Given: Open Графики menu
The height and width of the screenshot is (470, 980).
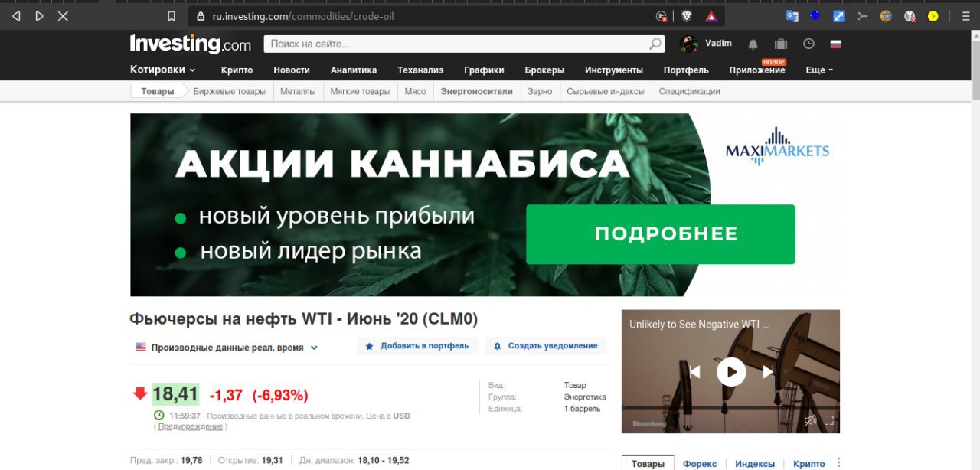Looking at the screenshot, I should [x=484, y=70].
